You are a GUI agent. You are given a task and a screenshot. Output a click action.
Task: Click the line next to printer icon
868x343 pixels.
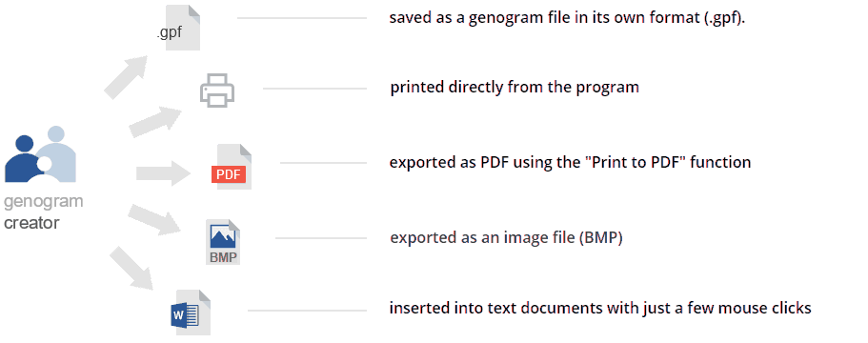[314, 89]
